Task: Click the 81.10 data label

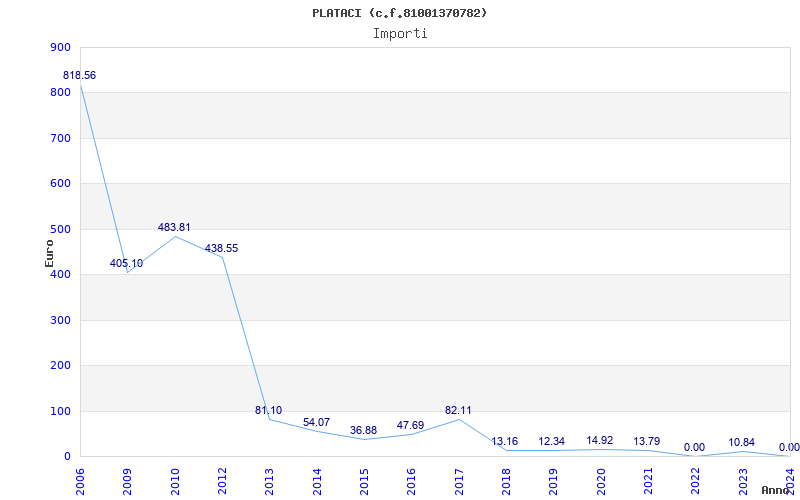Action: (268, 410)
